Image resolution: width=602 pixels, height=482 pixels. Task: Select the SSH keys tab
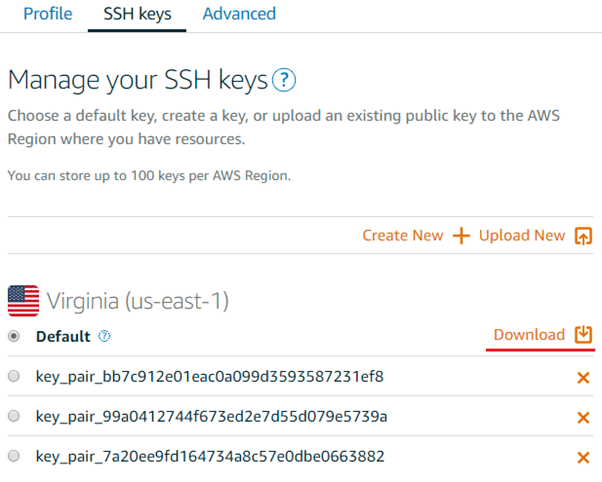tap(137, 14)
